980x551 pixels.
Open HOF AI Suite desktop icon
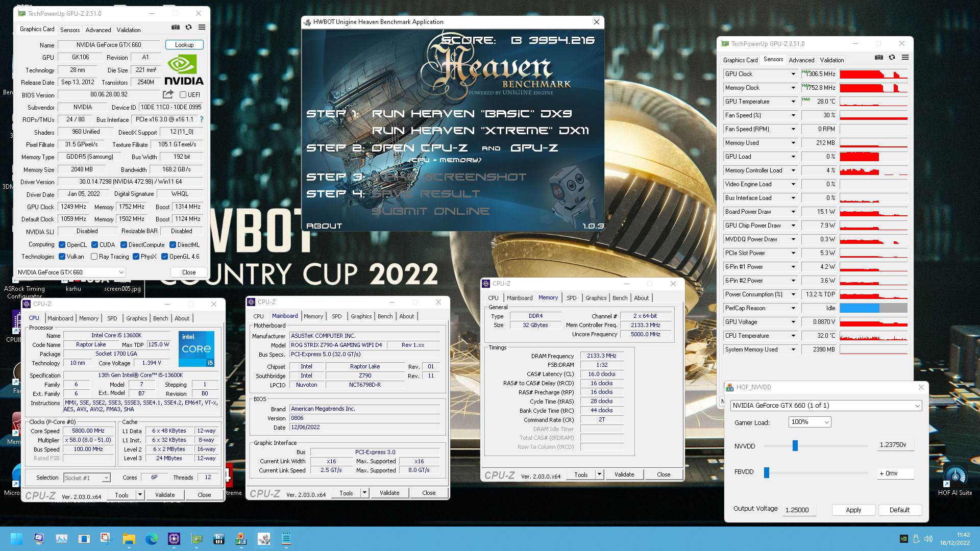(x=955, y=480)
